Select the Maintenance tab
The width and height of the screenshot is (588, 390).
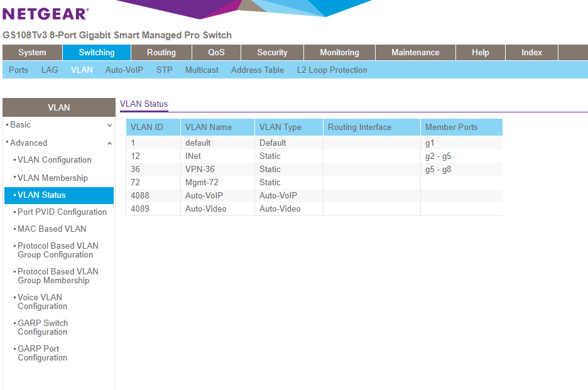click(415, 53)
